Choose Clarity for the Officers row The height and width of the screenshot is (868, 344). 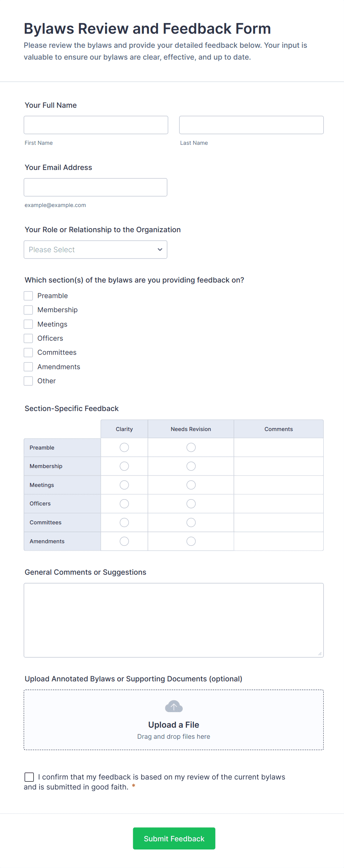pos(124,504)
